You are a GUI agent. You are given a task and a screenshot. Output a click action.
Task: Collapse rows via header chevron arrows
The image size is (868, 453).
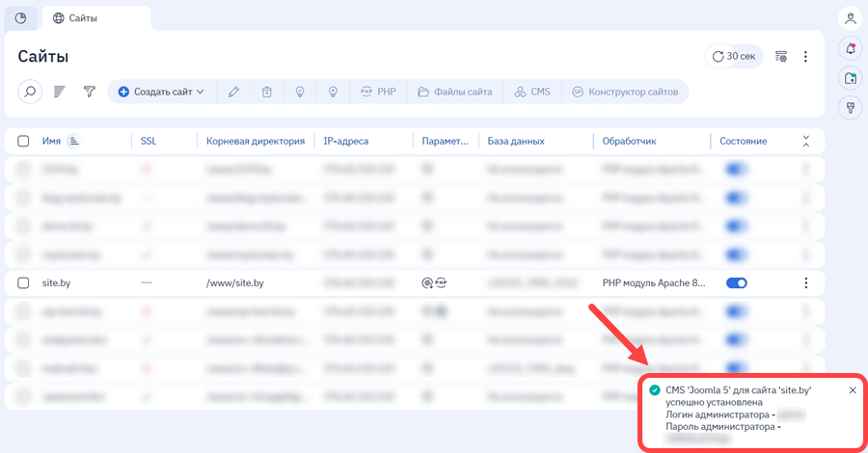806,141
